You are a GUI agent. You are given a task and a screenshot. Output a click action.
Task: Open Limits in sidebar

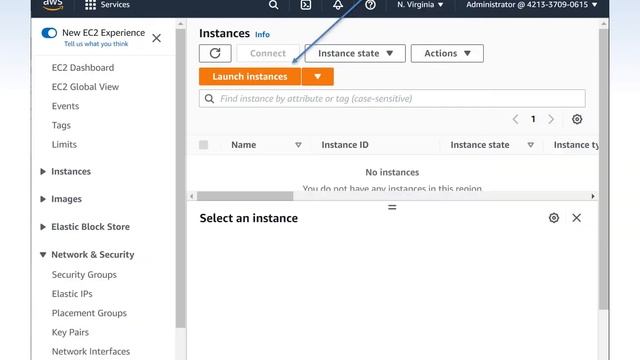click(64, 144)
